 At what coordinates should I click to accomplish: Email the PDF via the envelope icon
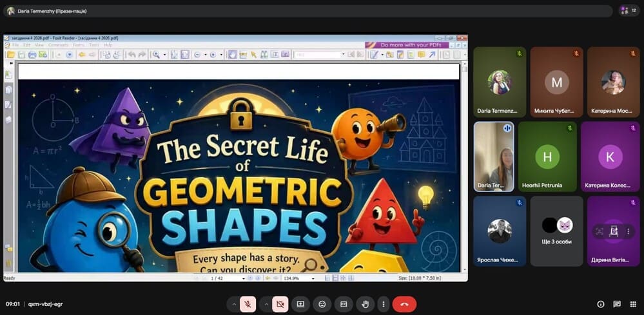click(43, 55)
